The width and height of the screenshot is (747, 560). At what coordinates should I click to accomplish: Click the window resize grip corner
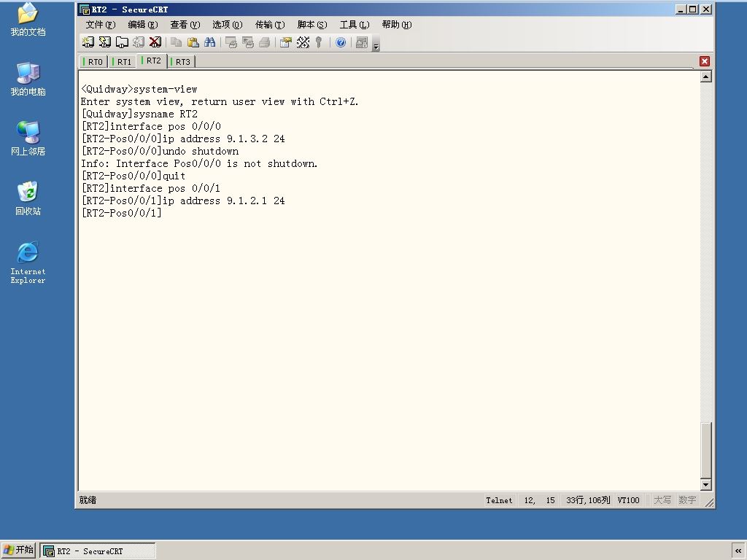[709, 502]
